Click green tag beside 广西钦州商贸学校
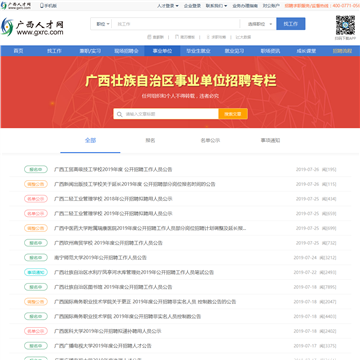This screenshot has width=360, height=360. coord(36,243)
